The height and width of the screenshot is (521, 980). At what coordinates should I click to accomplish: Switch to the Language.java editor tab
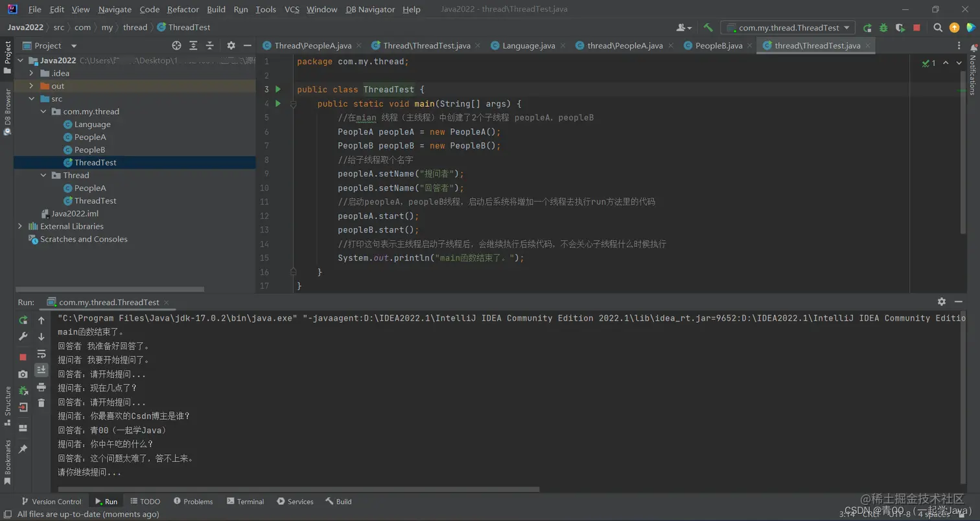[528, 45]
